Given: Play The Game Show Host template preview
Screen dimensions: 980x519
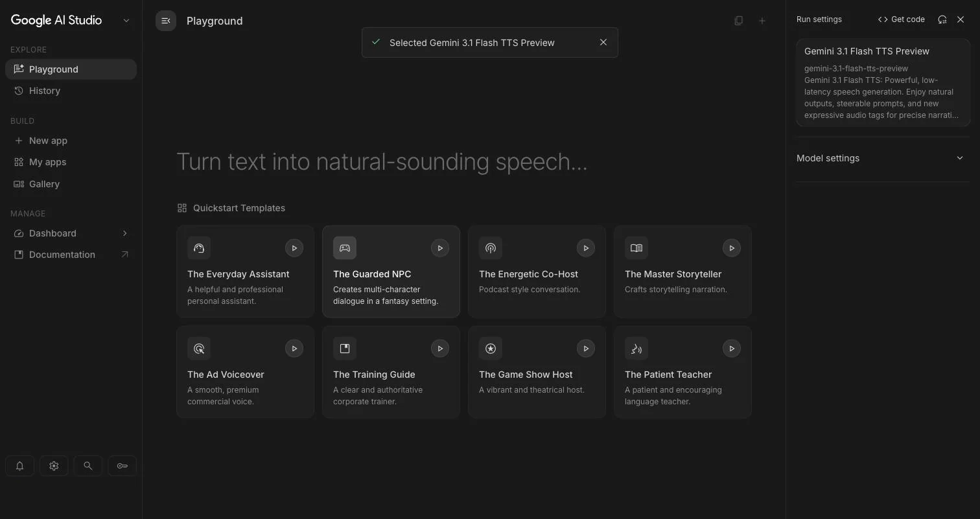Looking at the screenshot, I should [586, 349].
